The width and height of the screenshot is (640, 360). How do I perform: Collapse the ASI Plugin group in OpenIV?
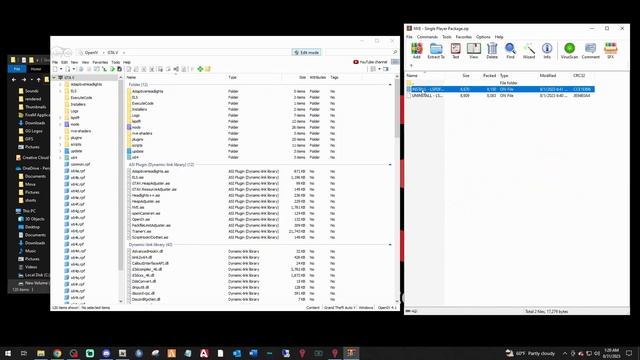click(x=390, y=164)
